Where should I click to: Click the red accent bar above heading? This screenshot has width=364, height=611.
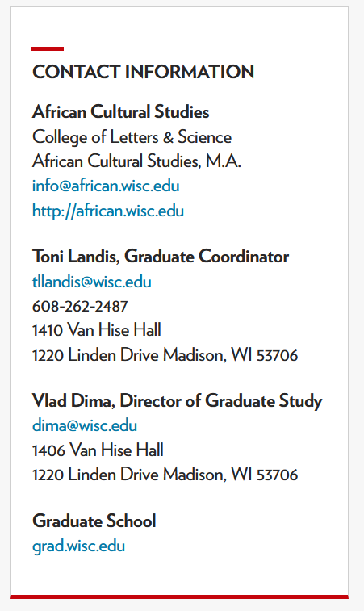[x=48, y=48]
